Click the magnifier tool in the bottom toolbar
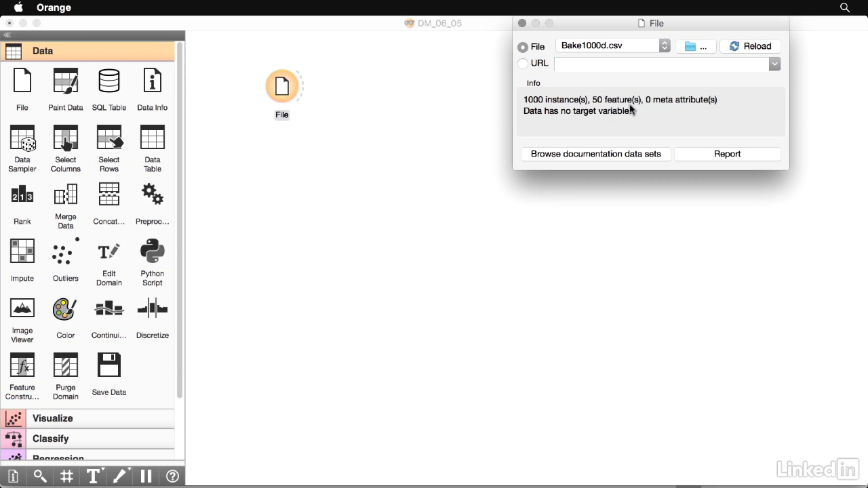This screenshot has height=488, width=868. [40, 476]
